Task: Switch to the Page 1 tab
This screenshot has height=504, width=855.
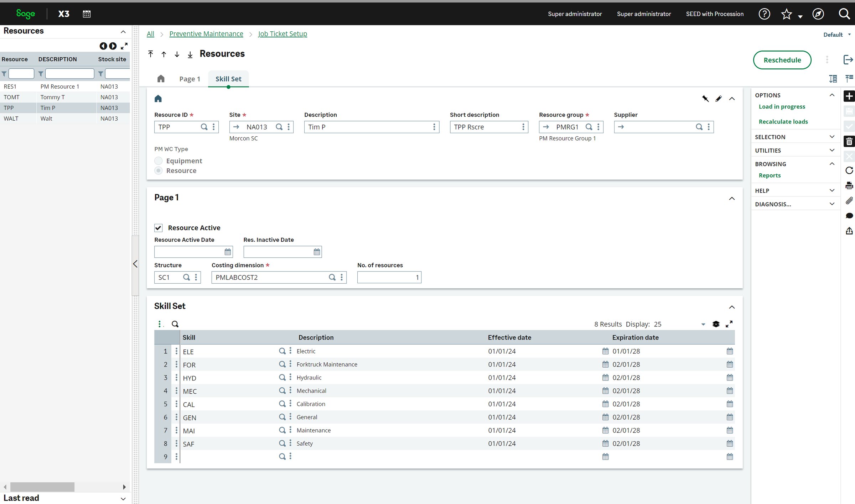Action: (x=190, y=79)
